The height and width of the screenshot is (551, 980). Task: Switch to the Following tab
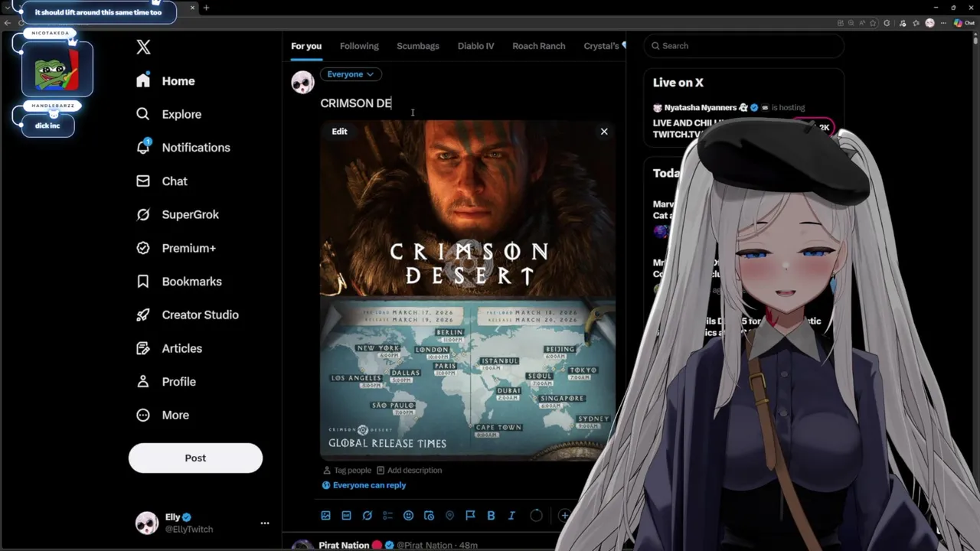359,46
